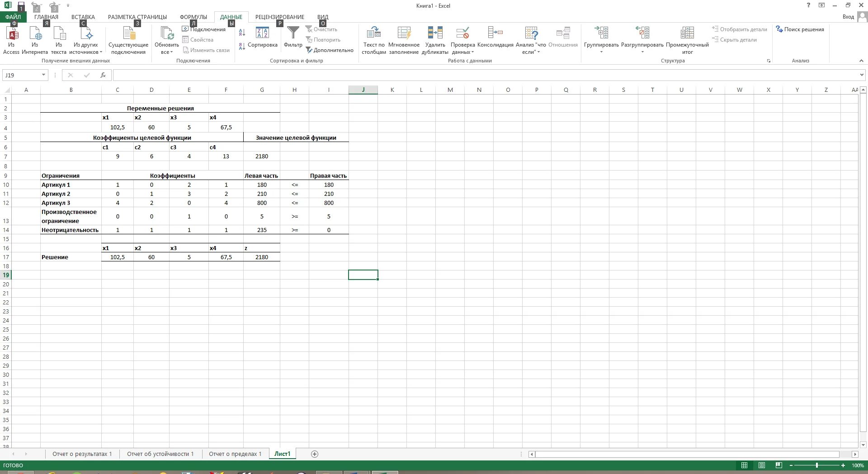Open 'Из других источников' dropdown

click(x=85, y=40)
